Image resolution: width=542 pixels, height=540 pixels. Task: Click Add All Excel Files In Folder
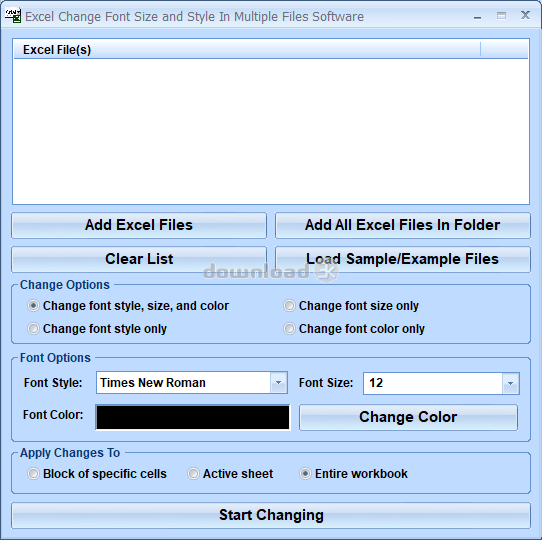[x=403, y=225]
